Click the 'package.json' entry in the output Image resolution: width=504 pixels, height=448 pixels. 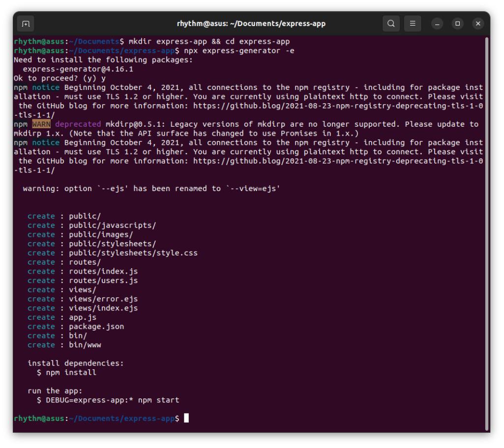tap(96, 326)
